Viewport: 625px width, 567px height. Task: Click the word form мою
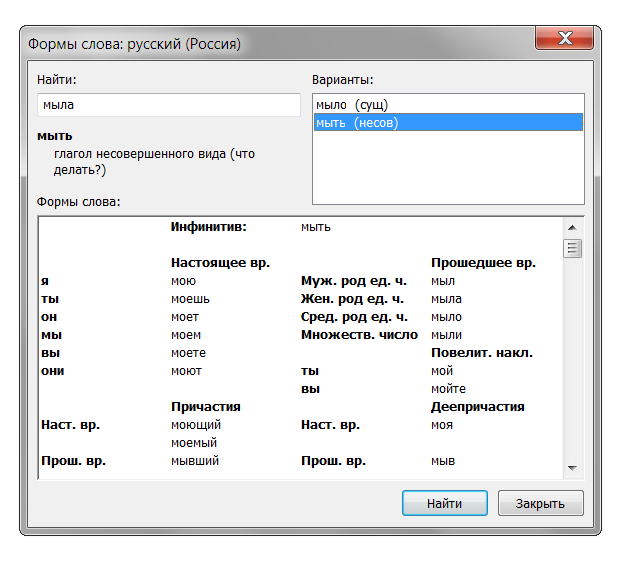click(184, 281)
